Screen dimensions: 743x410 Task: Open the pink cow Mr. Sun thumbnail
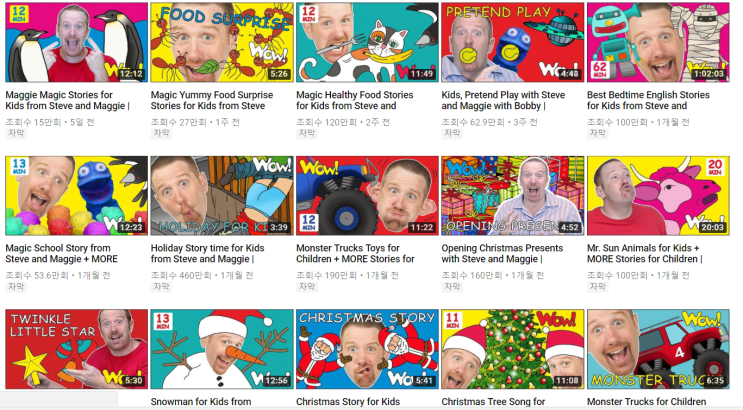click(658, 196)
